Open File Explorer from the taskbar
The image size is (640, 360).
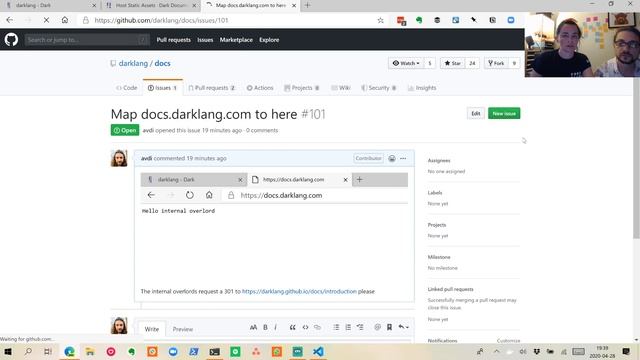point(90,351)
